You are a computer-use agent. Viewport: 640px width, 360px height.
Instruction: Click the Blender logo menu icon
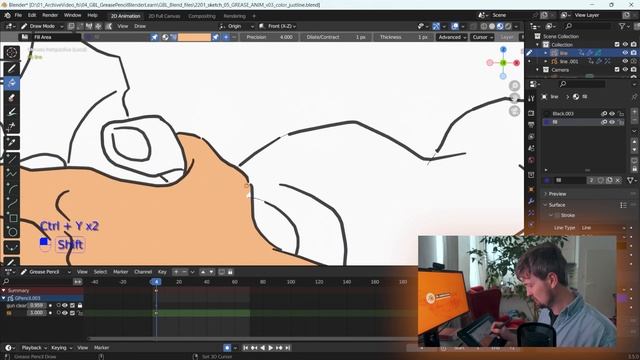tap(7, 16)
